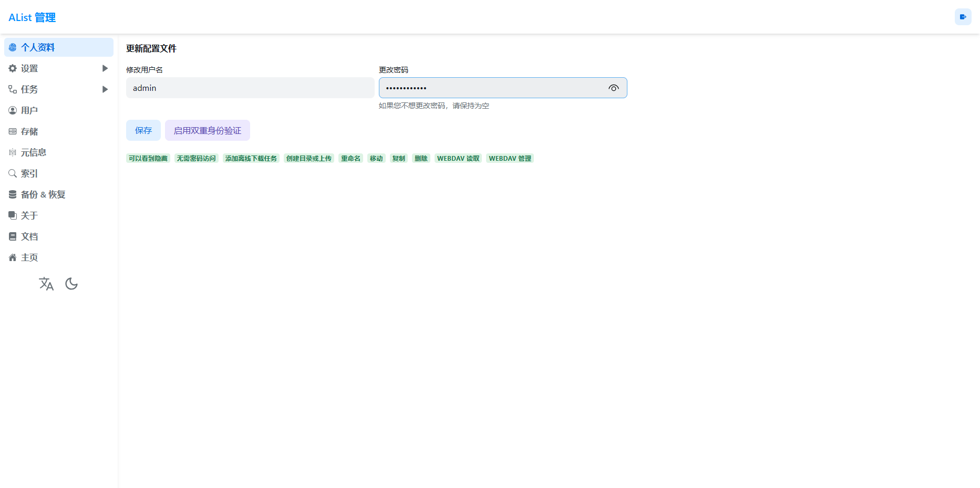This screenshot has height=488, width=980.
Task: Click the 存储 storage icon in sidebar
Action: pyautogui.click(x=13, y=131)
